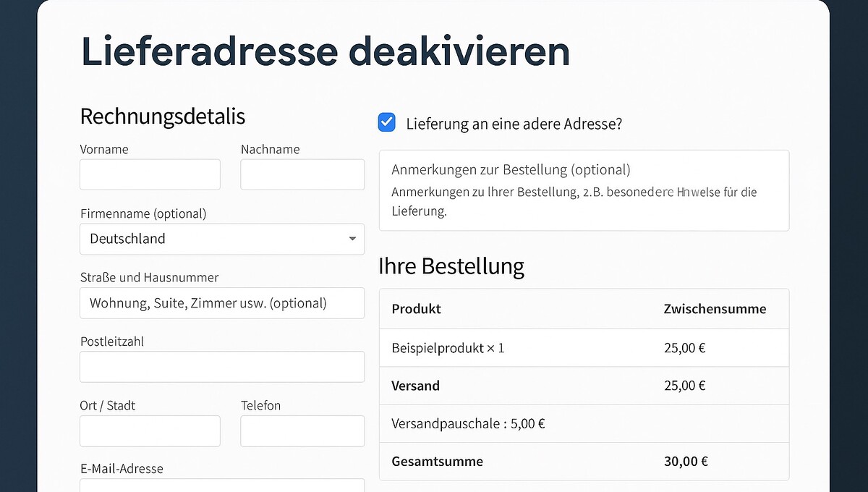The image size is (868, 492).
Task: Click the Rechnungsdetalis section heading
Action: [162, 116]
